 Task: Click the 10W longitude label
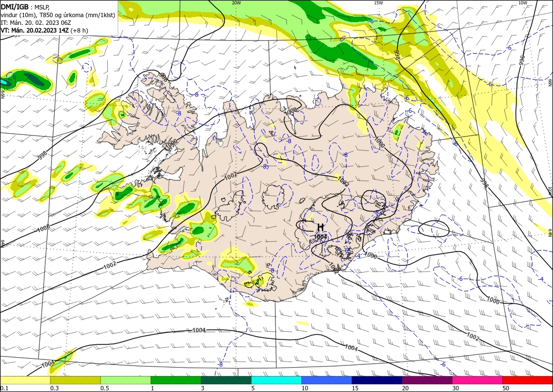pos(523,3)
